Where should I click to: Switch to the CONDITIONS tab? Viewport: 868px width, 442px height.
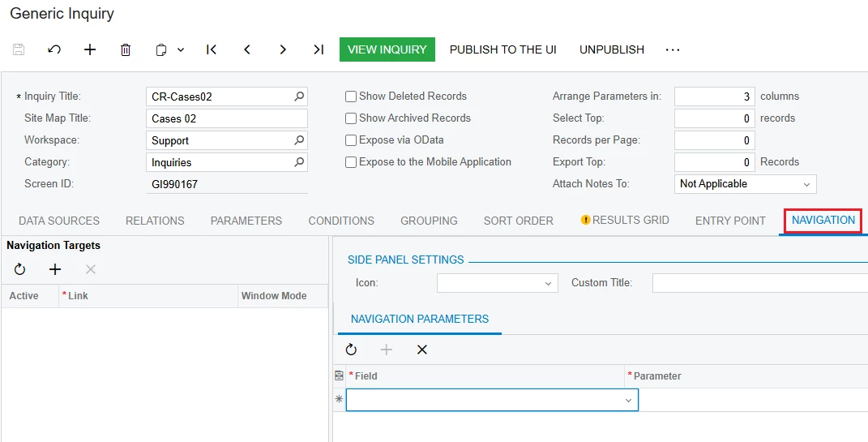[x=341, y=221]
